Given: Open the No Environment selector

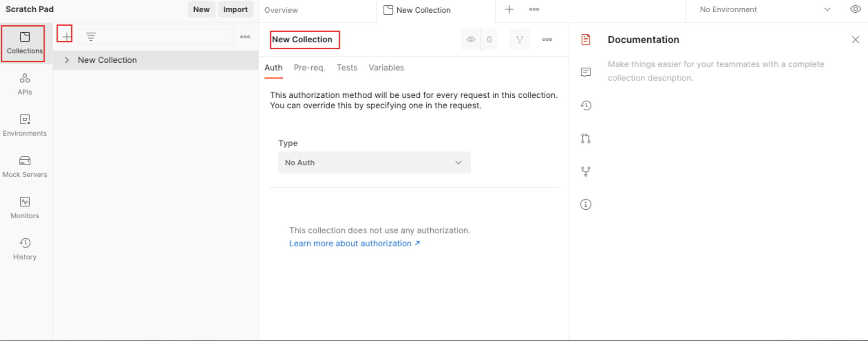Looking at the screenshot, I should (764, 10).
